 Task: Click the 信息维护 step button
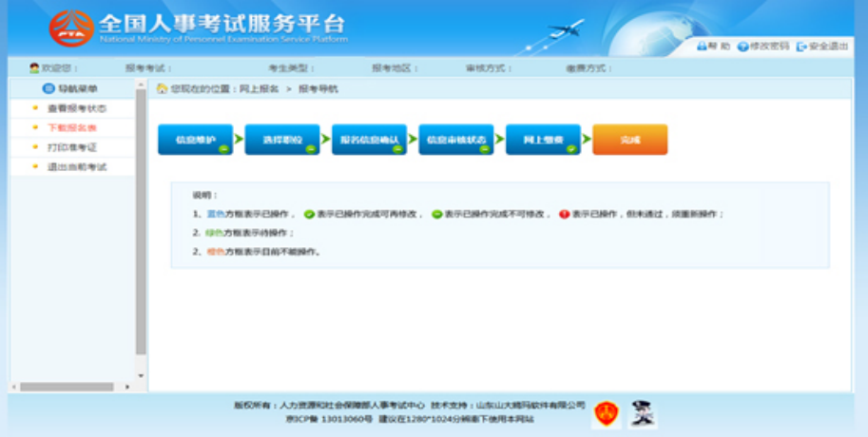click(195, 140)
